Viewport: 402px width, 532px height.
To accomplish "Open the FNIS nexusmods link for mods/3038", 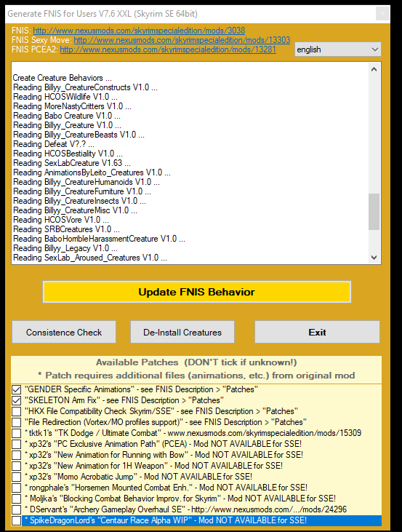I will 139,31.
